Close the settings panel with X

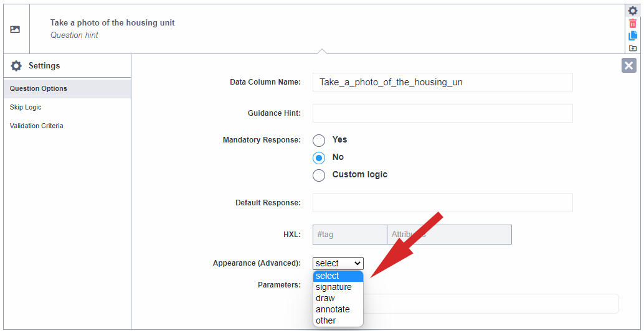click(628, 65)
